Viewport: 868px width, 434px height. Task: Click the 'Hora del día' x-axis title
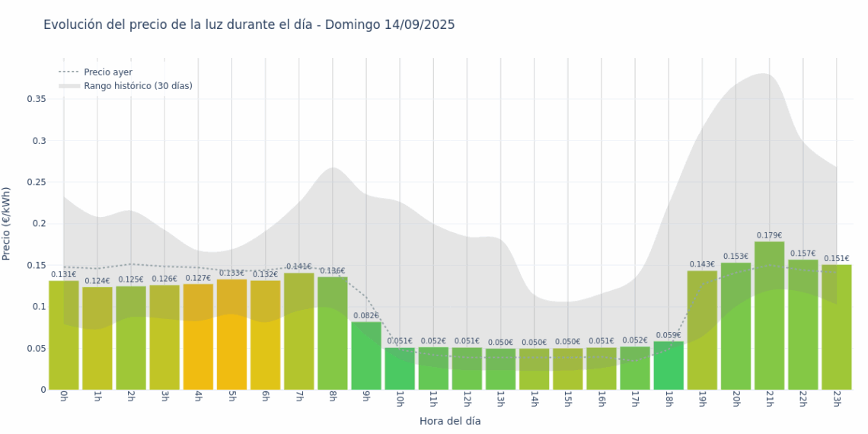(450, 420)
